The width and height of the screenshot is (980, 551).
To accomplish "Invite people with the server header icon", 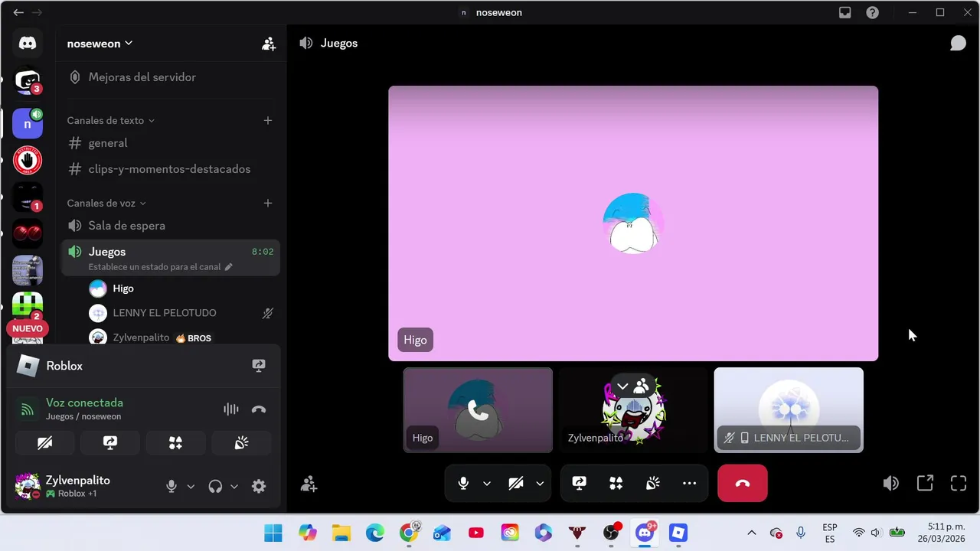I will [x=269, y=44].
